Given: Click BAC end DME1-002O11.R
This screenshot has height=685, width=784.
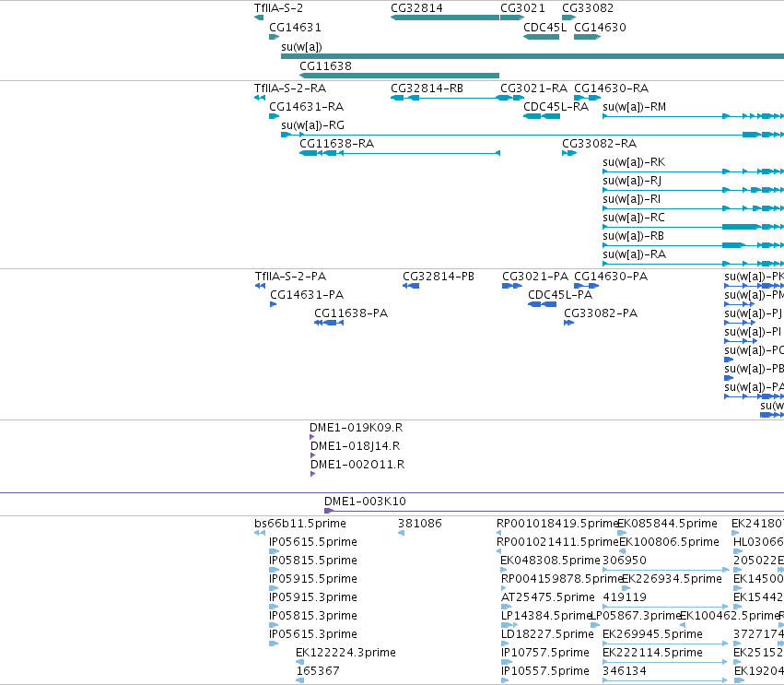Looking at the screenshot, I should (357, 465).
